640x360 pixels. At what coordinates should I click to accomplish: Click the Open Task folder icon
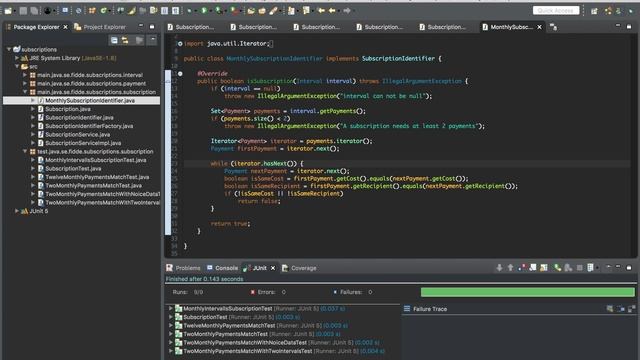pyautogui.click(x=262, y=11)
